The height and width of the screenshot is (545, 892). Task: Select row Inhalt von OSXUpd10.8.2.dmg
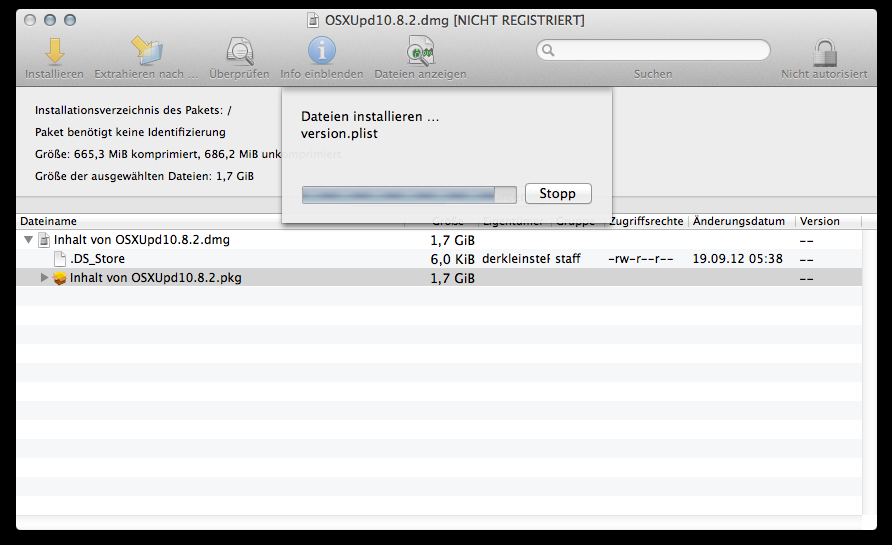click(x=439, y=240)
